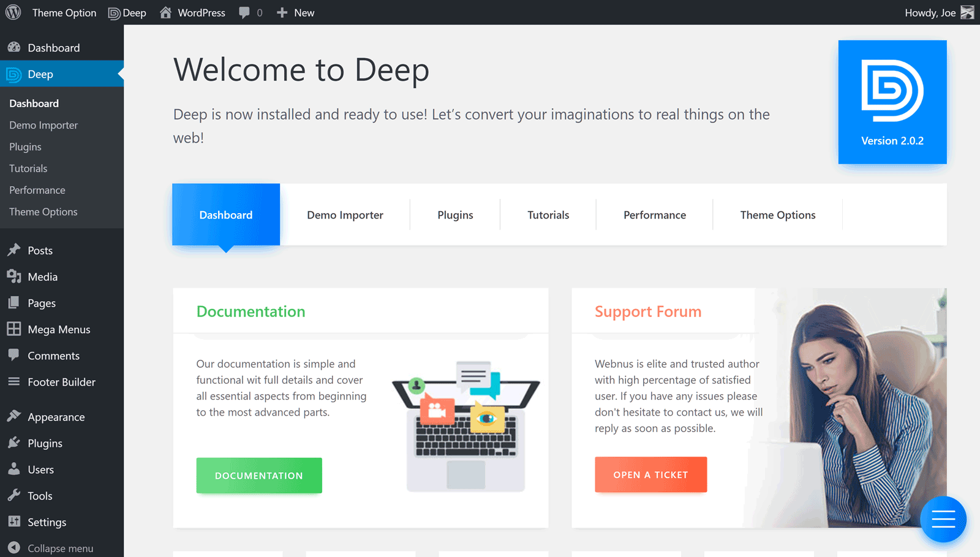This screenshot has height=557, width=980.
Task: Open Theme Options in the sidebar submenu
Action: 43,212
